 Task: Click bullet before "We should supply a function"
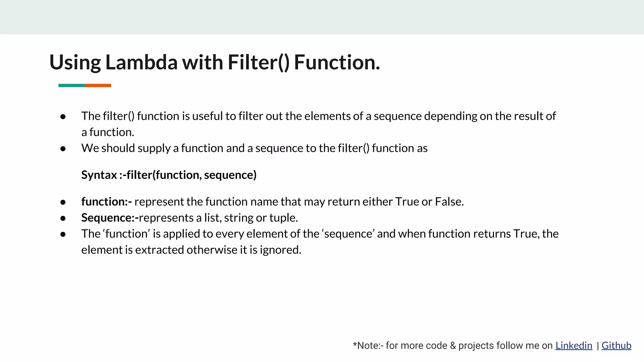click(x=63, y=149)
